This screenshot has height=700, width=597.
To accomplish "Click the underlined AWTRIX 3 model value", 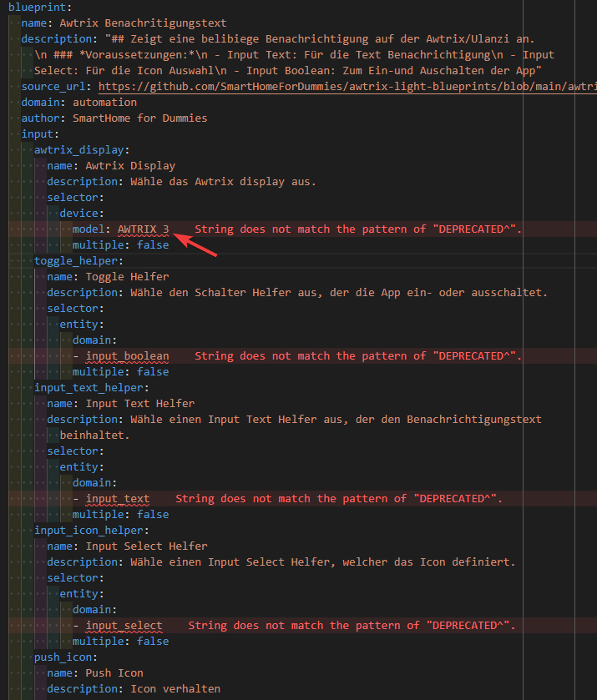I will click(x=143, y=229).
